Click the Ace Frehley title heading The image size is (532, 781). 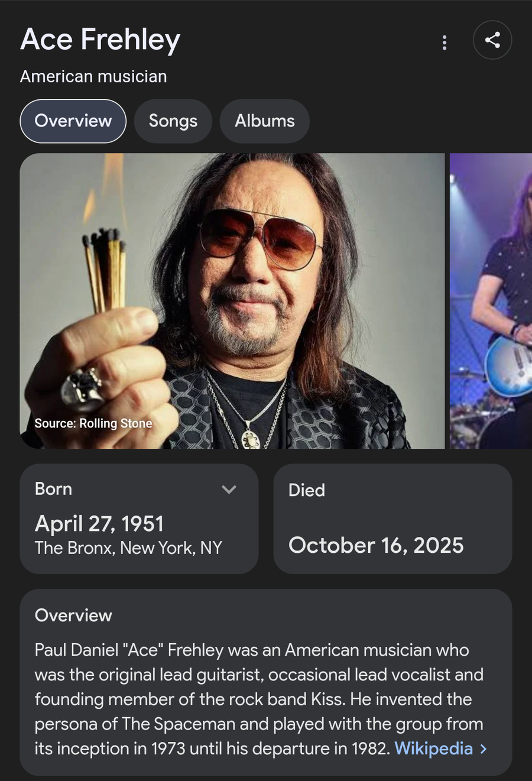100,40
